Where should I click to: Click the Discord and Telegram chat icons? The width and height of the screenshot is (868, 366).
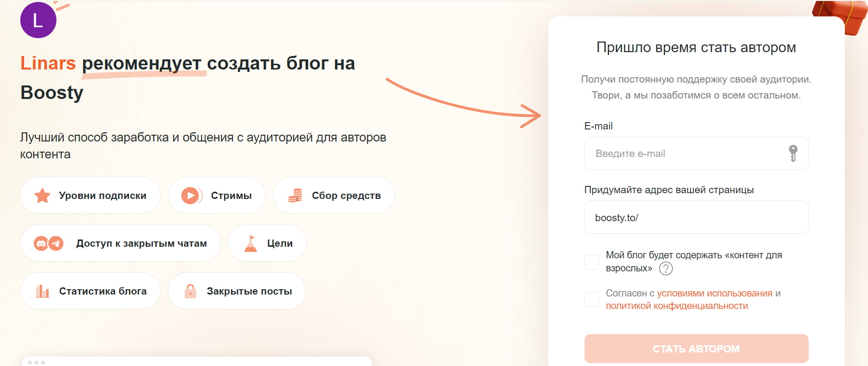pyautogui.click(x=49, y=243)
